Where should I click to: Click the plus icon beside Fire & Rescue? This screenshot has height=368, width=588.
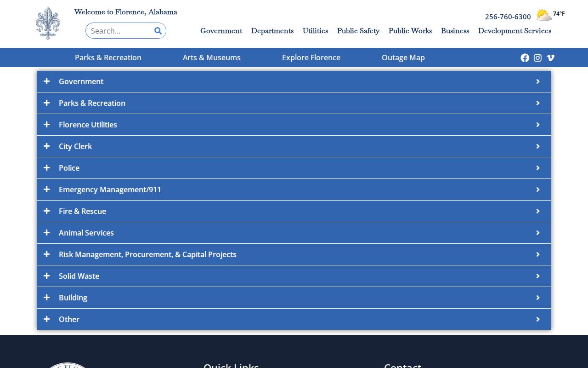pos(46,211)
